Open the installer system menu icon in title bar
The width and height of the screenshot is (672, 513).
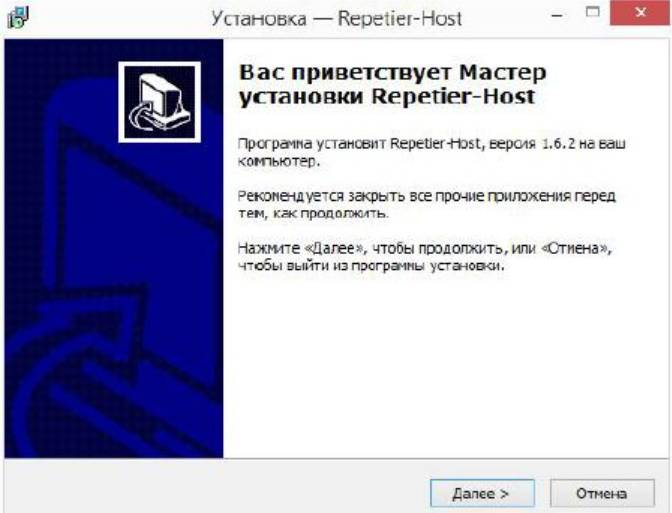[18, 18]
